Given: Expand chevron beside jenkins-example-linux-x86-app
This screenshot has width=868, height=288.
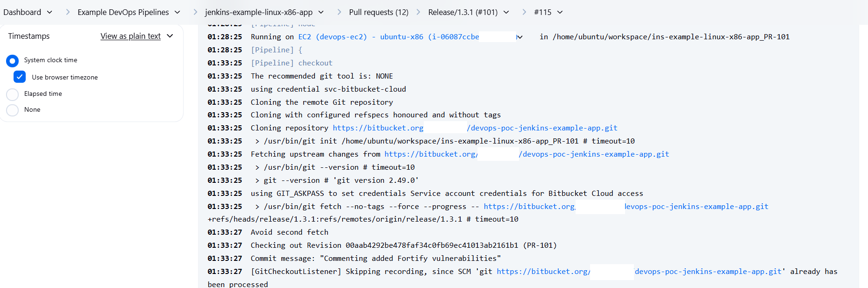Looking at the screenshot, I should (x=321, y=12).
